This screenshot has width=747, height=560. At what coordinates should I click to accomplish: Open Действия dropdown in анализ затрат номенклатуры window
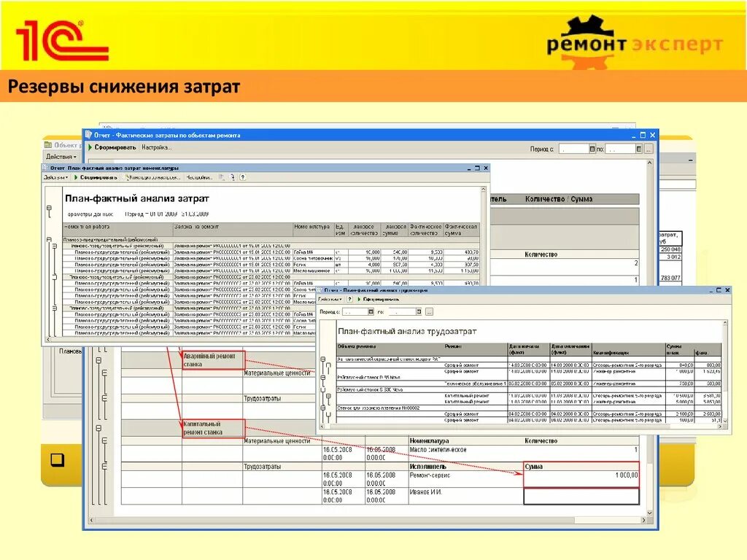click(55, 177)
